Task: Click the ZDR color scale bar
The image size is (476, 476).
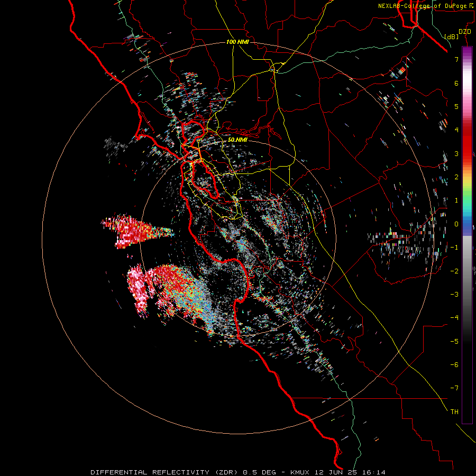Action: (x=467, y=235)
